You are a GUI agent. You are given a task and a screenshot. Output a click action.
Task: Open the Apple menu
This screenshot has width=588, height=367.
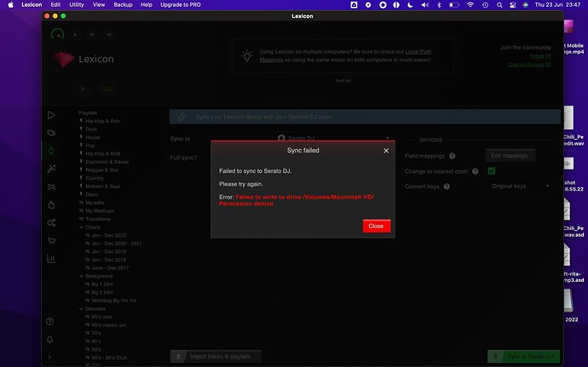point(10,5)
